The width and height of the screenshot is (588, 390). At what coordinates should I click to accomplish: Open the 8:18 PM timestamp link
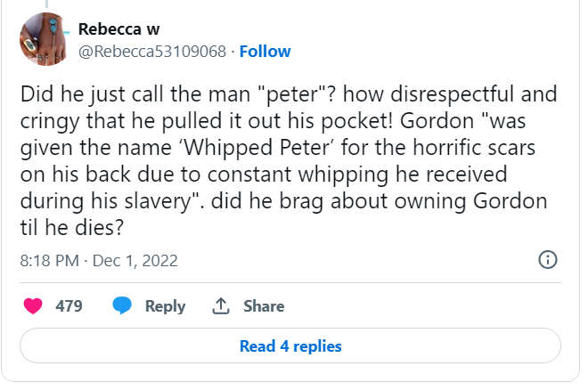coord(50,261)
